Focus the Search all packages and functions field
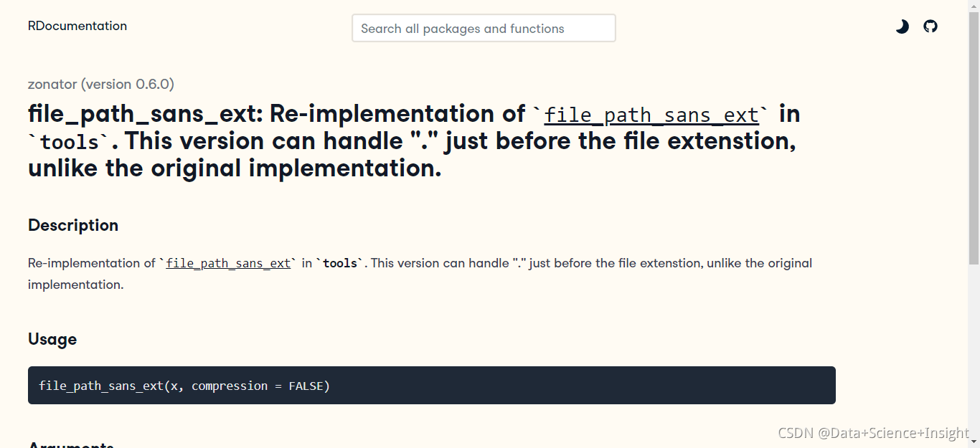This screenshot has height=448, width=980. pos(484,28)
